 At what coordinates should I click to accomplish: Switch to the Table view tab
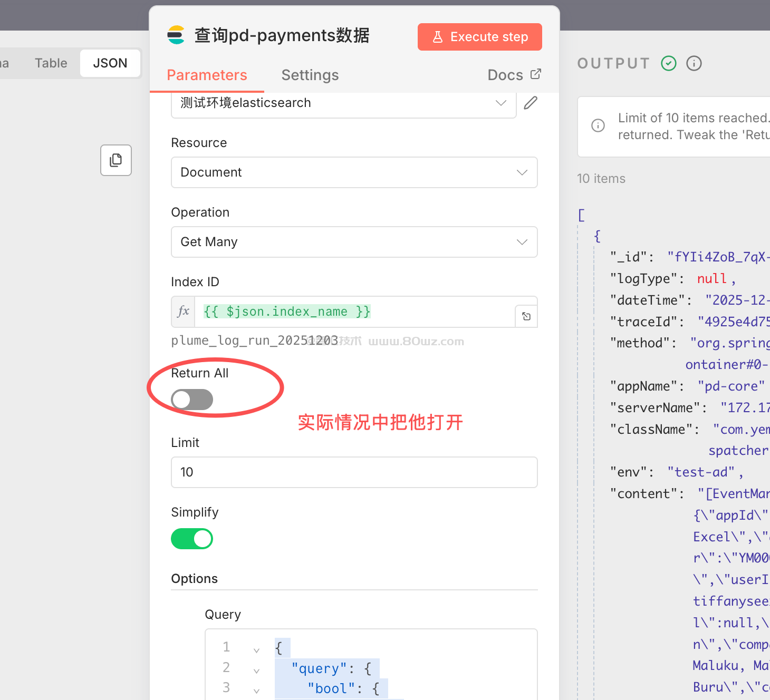[x=51, y=63]
